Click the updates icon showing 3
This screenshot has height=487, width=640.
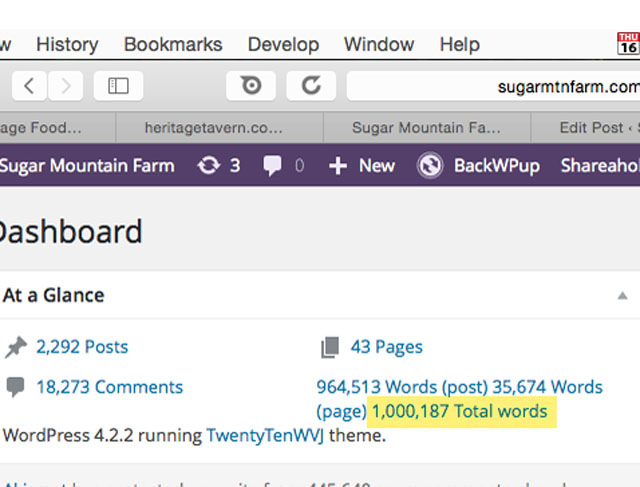click(x=218, y=166)
